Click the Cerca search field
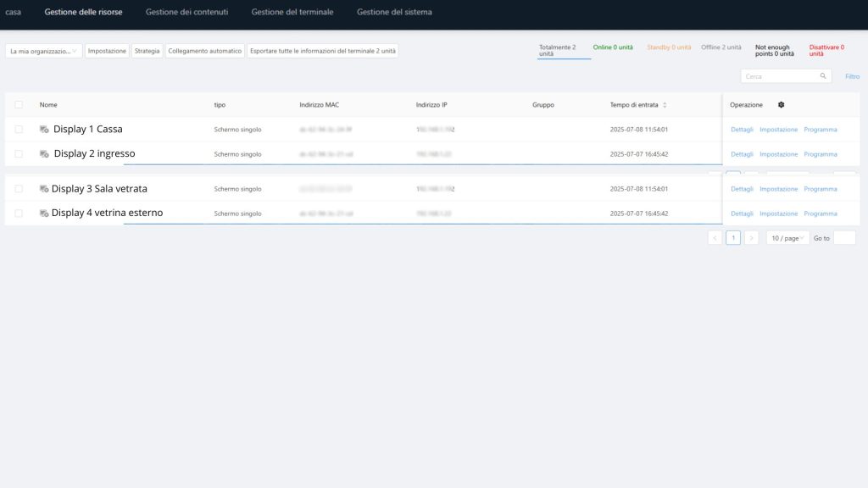Image resolution: width=868 pixels, height=488 pixels. [780, 76]
